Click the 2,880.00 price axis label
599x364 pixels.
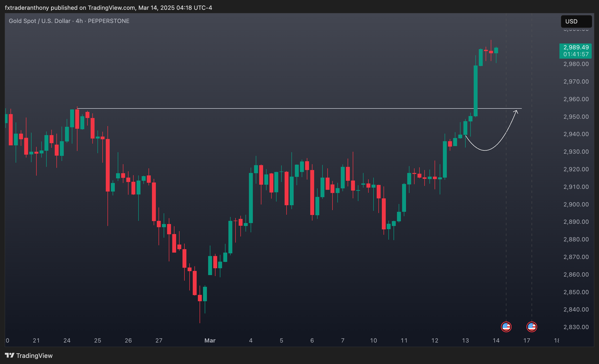(x=576, y=239)
